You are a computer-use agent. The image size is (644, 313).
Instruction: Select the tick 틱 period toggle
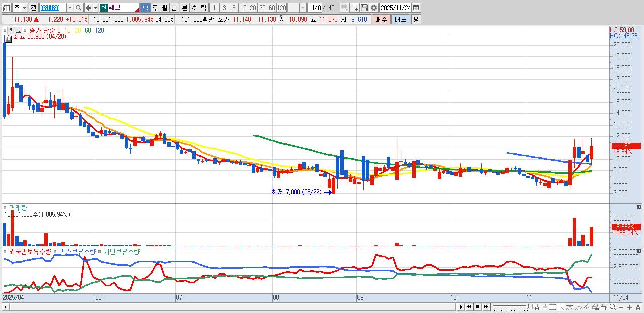coord(203,8)
